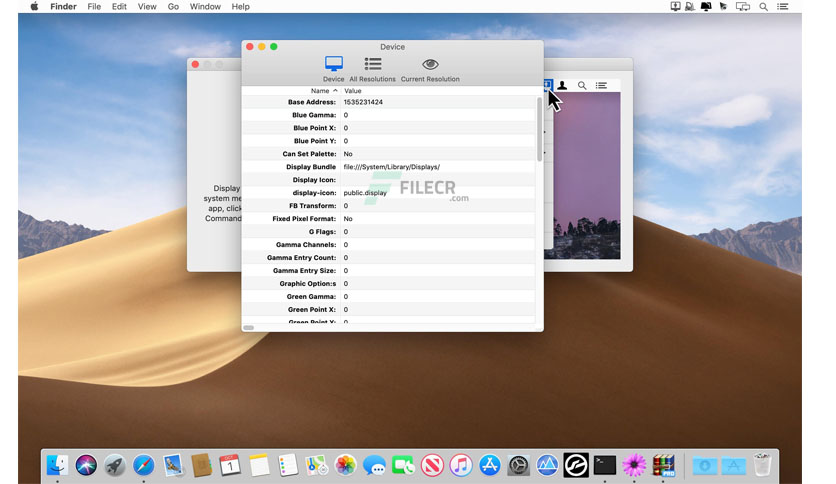Open the File menu

94,6
